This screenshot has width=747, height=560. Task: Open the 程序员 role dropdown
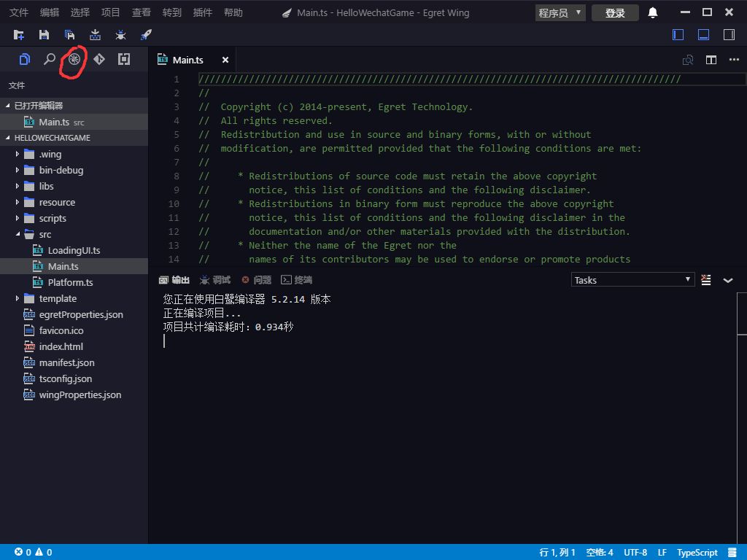pos(560,13)
